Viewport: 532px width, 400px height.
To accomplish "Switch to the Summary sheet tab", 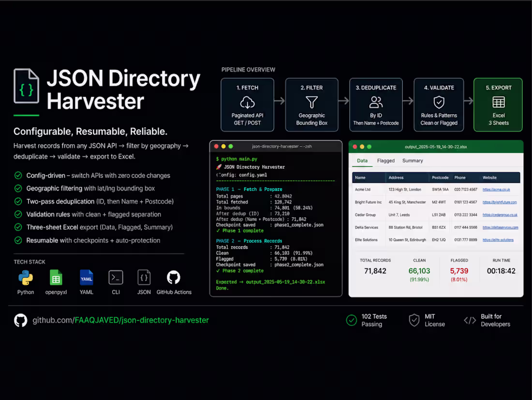I will (x=413, y=161).
